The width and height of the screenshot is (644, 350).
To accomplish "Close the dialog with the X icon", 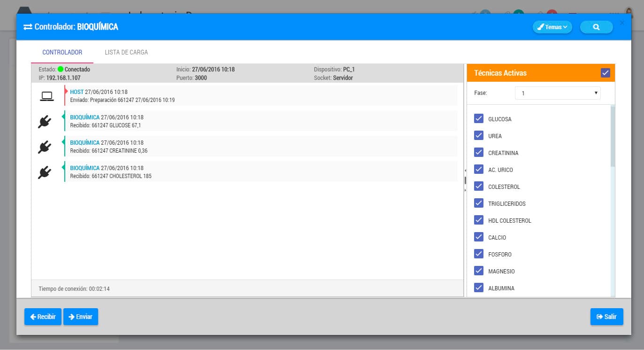I will pyautogui.click(x=622, y=23).
